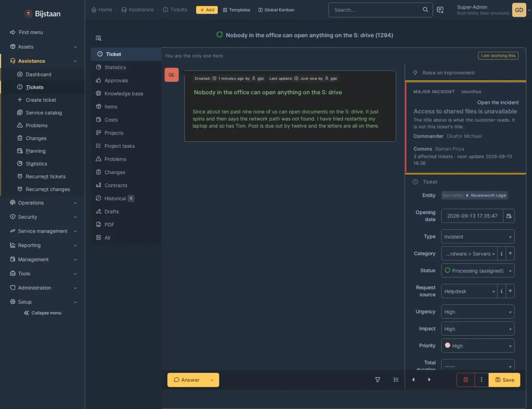Open the saved searches chat icon
532x409 pixels.
pos(440,10)
